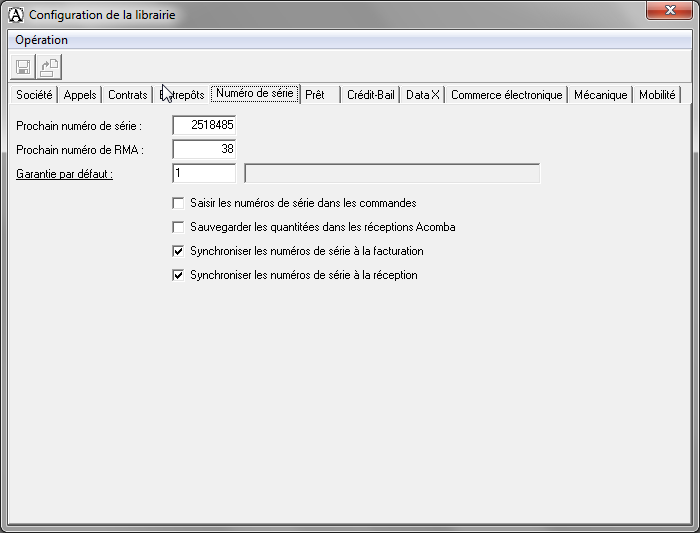Switch to the Société tab
Image resolution: width=700 pixels, height=533 pixels.
(x=34, y=95)
